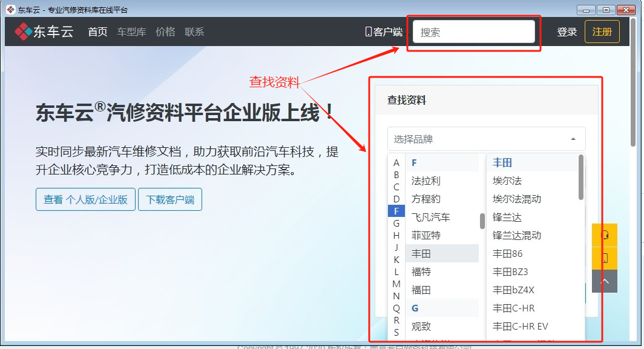Close the 东车云 window
This screenshot has height=349, width=644.
click(626, 10)
